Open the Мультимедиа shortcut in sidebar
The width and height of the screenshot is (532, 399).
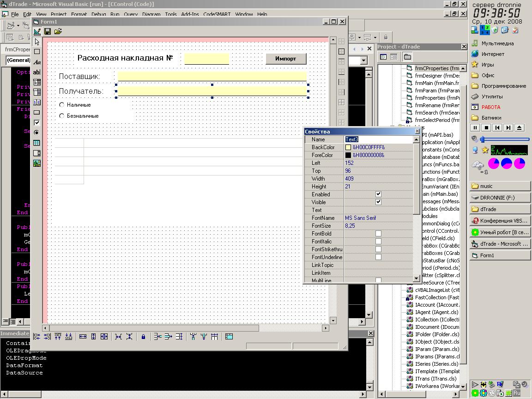click(x=493, y=43)
